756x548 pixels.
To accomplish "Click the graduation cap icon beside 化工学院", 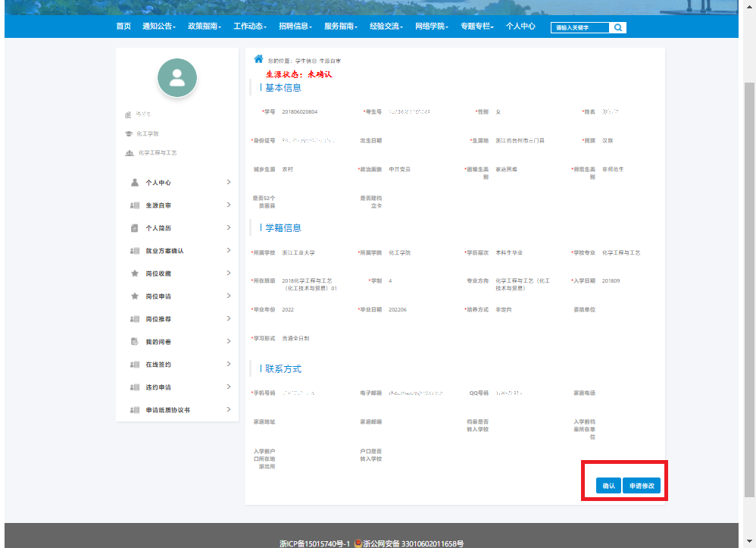I will click(129, 133).
